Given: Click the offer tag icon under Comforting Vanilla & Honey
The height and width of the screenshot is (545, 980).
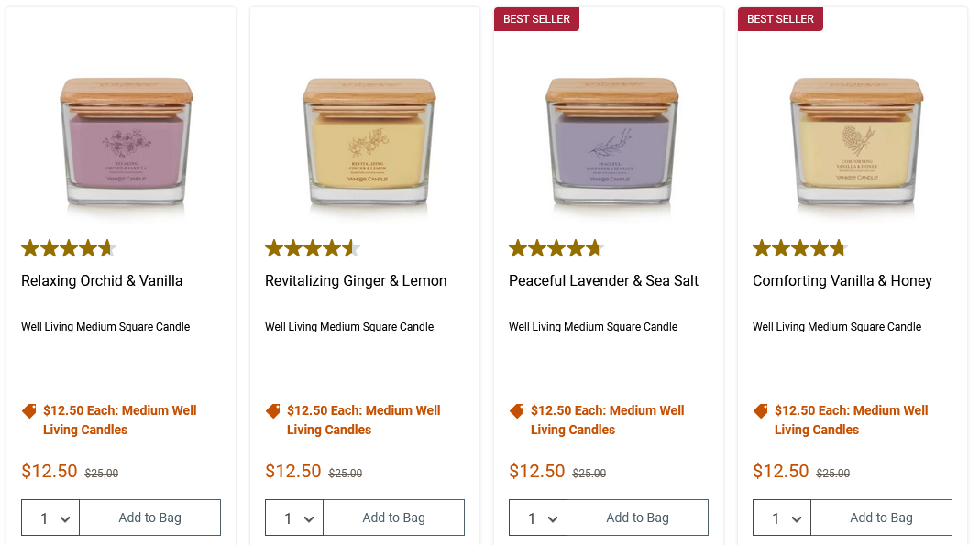Looking at the screenshot, I should 761,411.
